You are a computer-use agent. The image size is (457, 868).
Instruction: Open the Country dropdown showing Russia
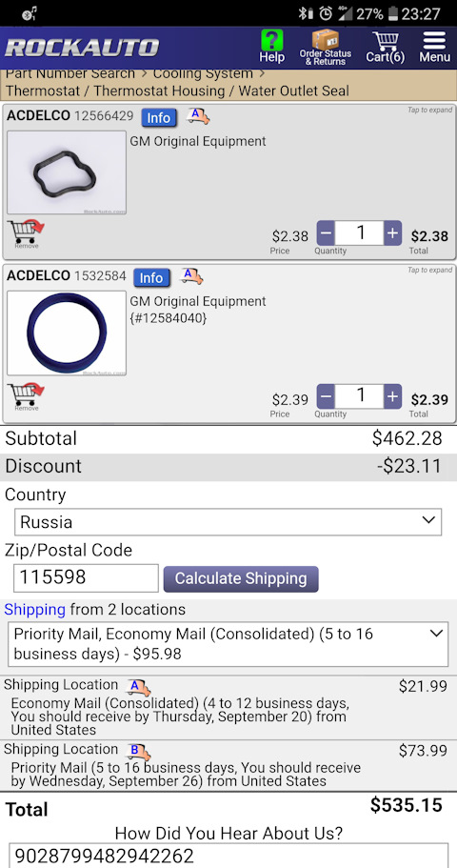pos(228,522)
